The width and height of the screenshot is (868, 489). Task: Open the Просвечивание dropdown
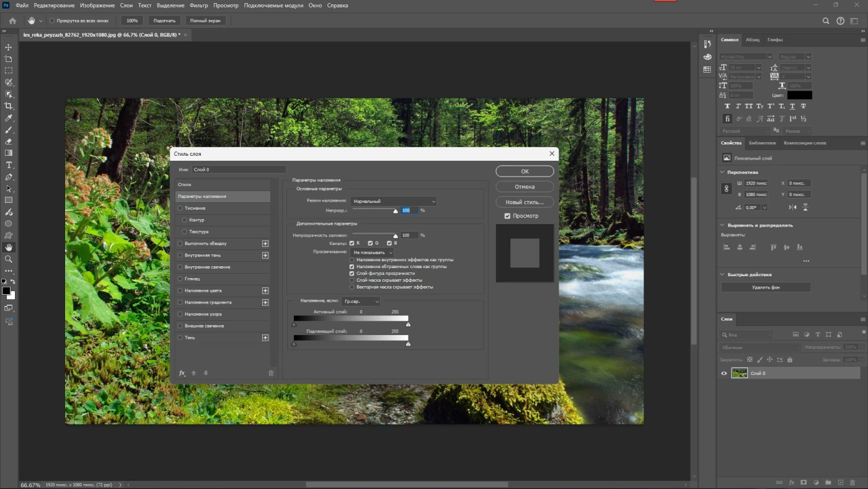(372, 253)
